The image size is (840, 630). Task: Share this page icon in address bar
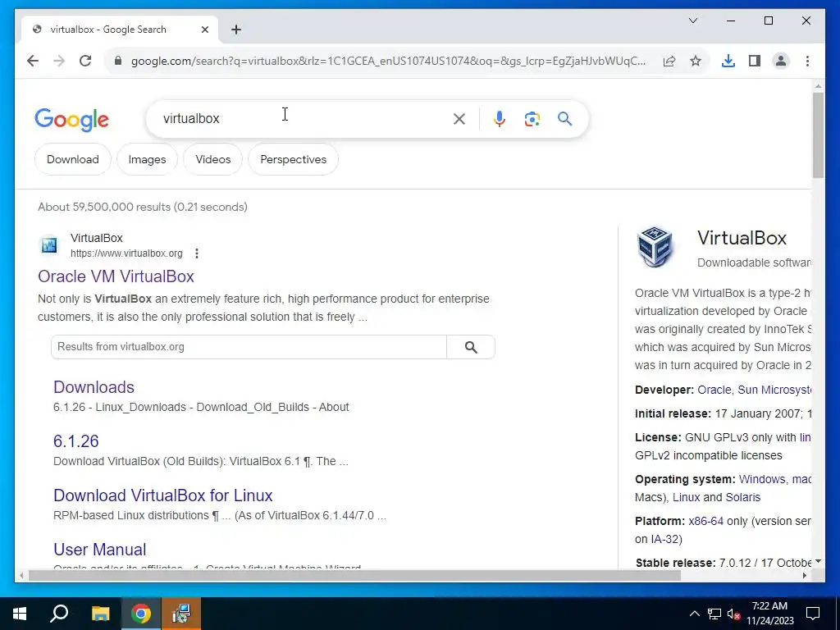coord(669,61)
